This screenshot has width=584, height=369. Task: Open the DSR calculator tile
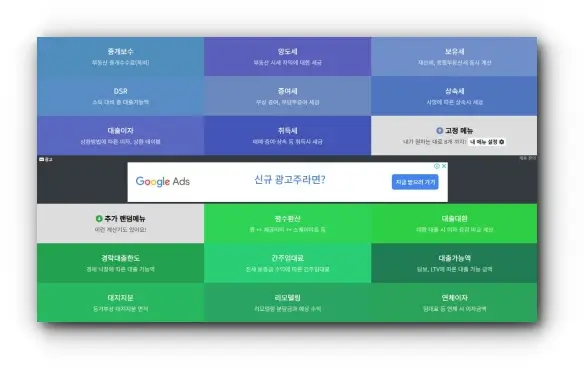tap(120, 96)
